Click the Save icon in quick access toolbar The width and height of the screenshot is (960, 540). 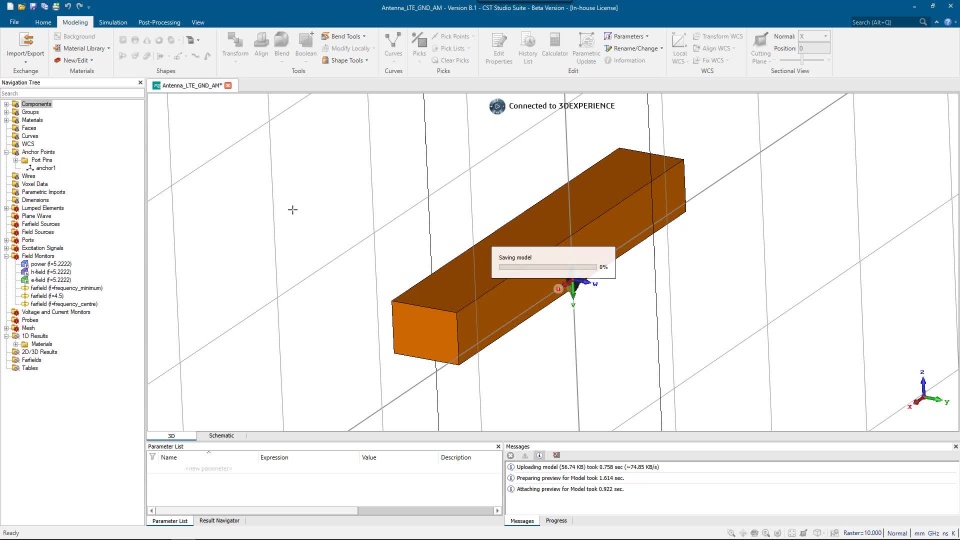(33, 7)
